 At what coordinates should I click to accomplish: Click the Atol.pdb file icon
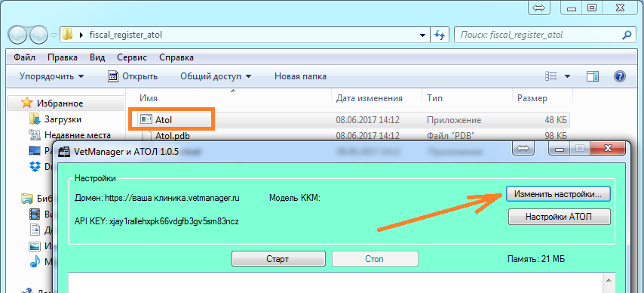(146, 135)
